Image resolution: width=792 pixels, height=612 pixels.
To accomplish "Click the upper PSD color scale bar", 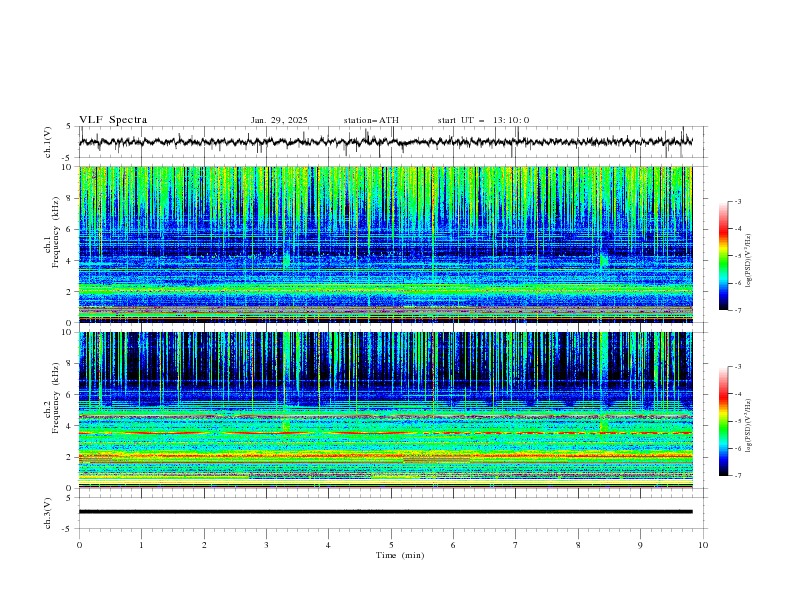I will (723, 256).
